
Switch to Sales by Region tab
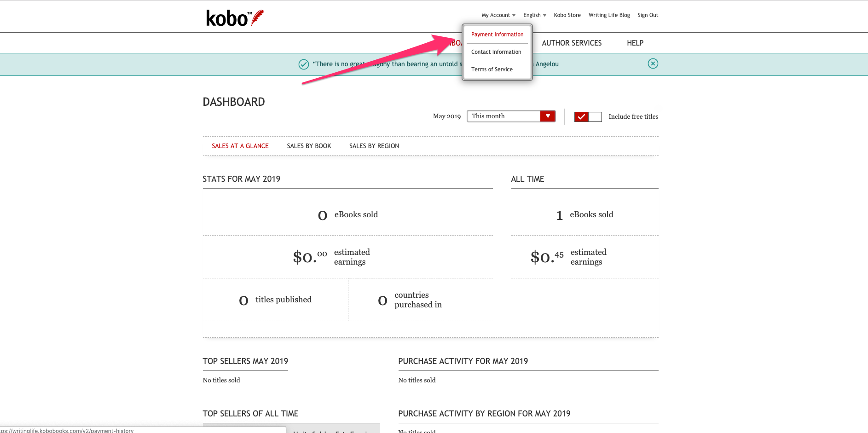click(374, 146)
